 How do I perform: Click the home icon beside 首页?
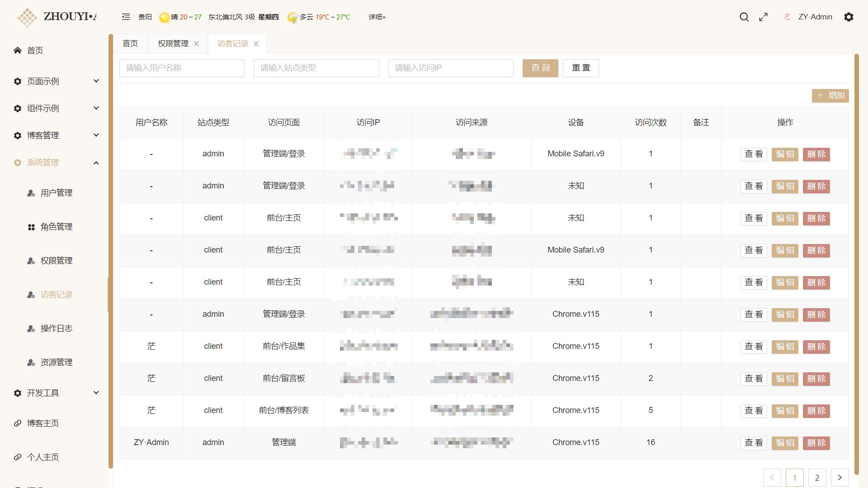point(18,50)
